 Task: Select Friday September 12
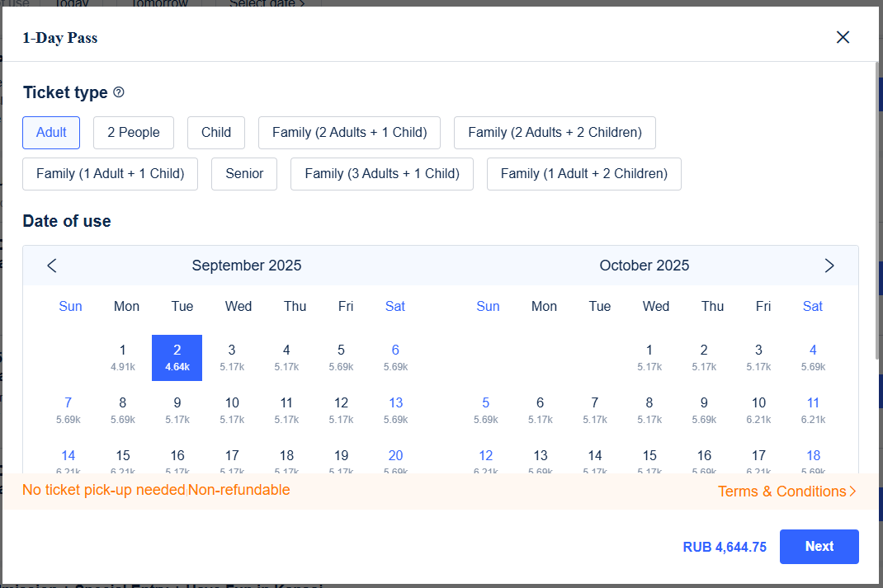click(341, 411)
